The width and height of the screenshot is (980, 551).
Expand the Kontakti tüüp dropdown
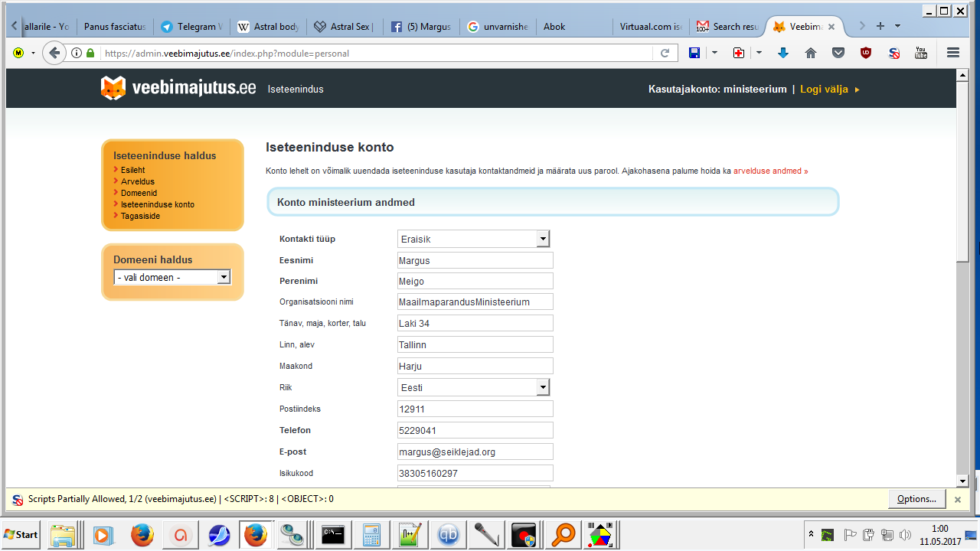pos(543,239)
